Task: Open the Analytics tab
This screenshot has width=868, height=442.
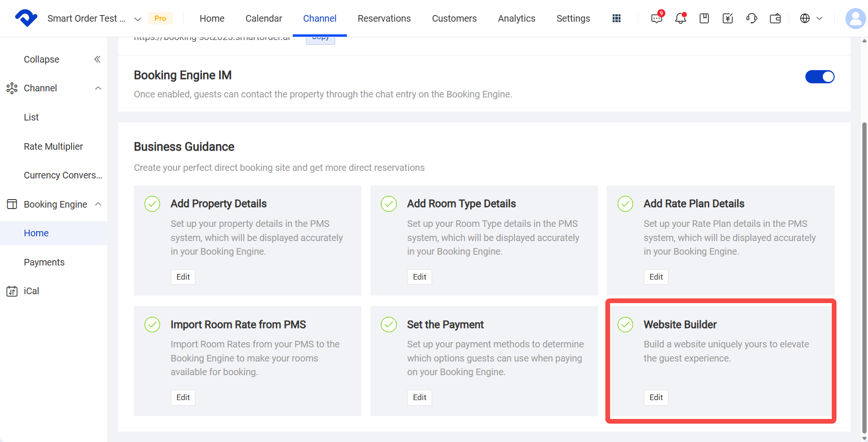Action: [516, 18]
